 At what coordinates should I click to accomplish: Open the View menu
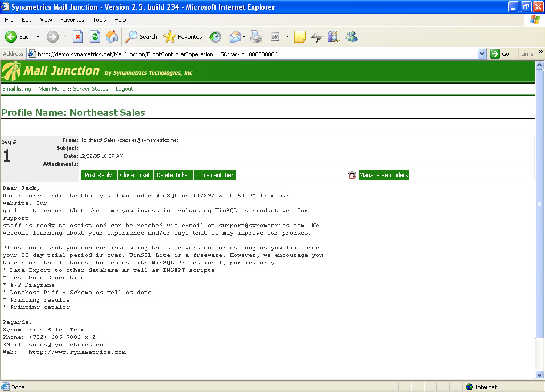point(46,20)
